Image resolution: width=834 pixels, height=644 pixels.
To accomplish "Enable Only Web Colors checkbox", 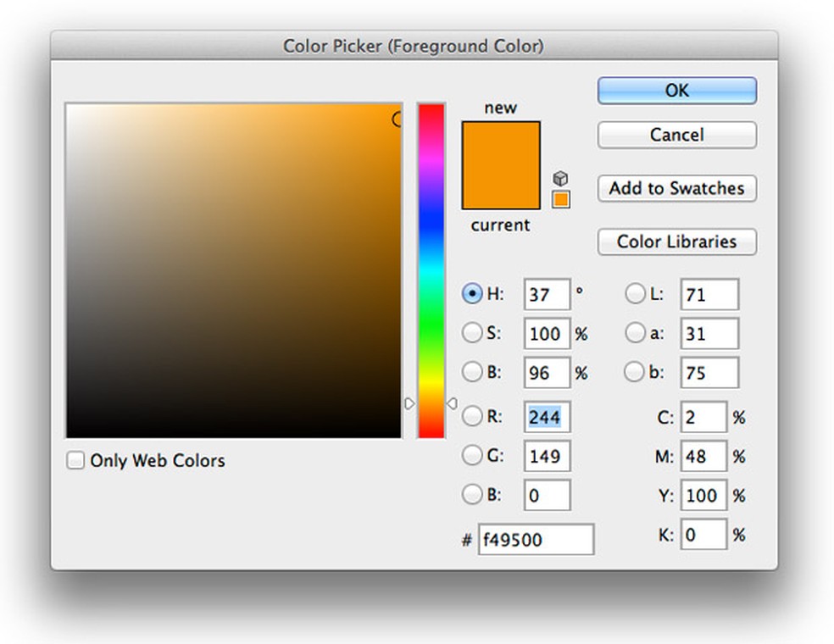I will [76, 461].
